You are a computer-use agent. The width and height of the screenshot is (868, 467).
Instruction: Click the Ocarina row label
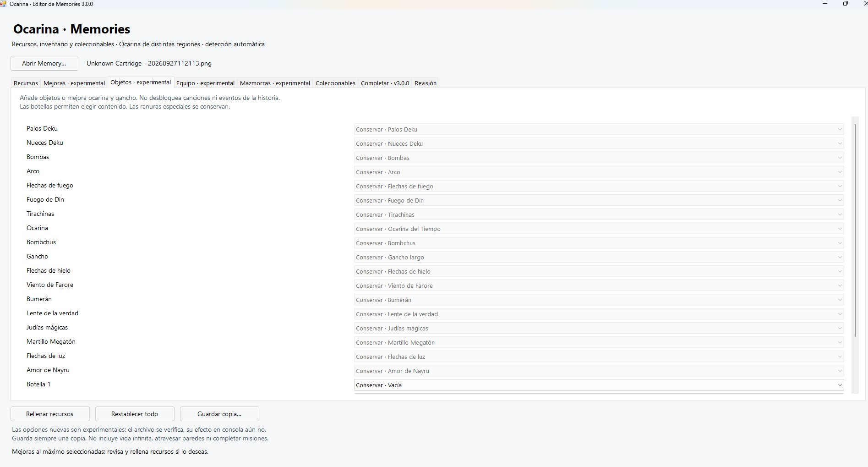37,228
